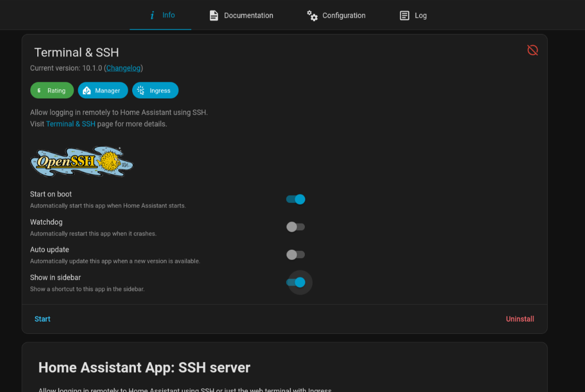
Task: Click the Ingress chip
Action: point(155,90)
